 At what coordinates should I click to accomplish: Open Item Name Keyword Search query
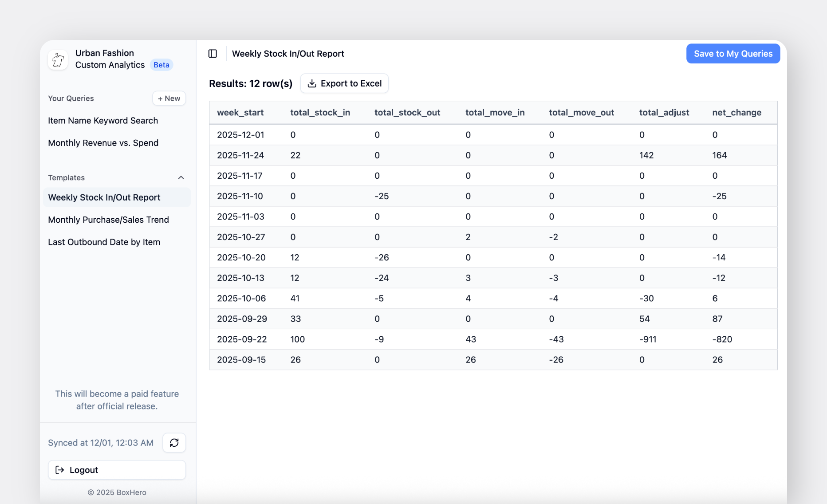pyautogui.click(x=103, y=121)
